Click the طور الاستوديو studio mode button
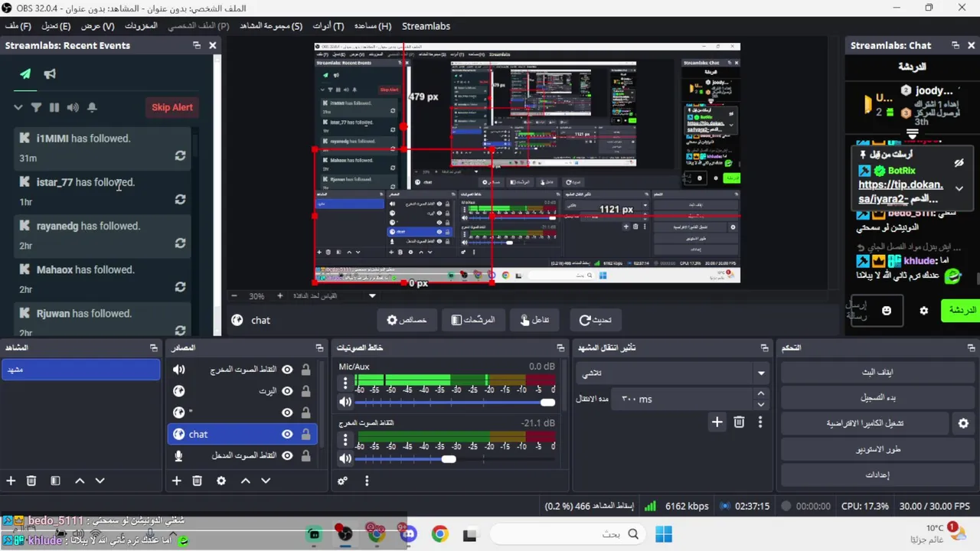Viewport: 980px width, 551px height. tap(877, 449)
